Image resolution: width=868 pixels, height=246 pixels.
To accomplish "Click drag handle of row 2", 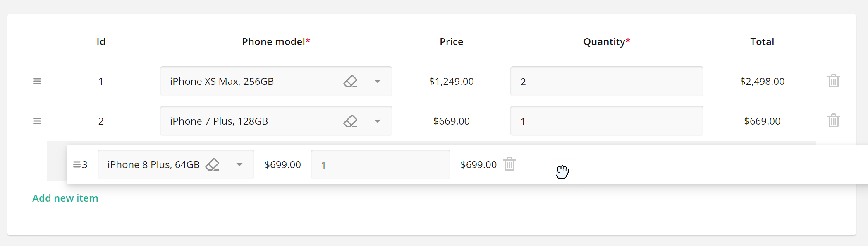I will tap(37, 121).
